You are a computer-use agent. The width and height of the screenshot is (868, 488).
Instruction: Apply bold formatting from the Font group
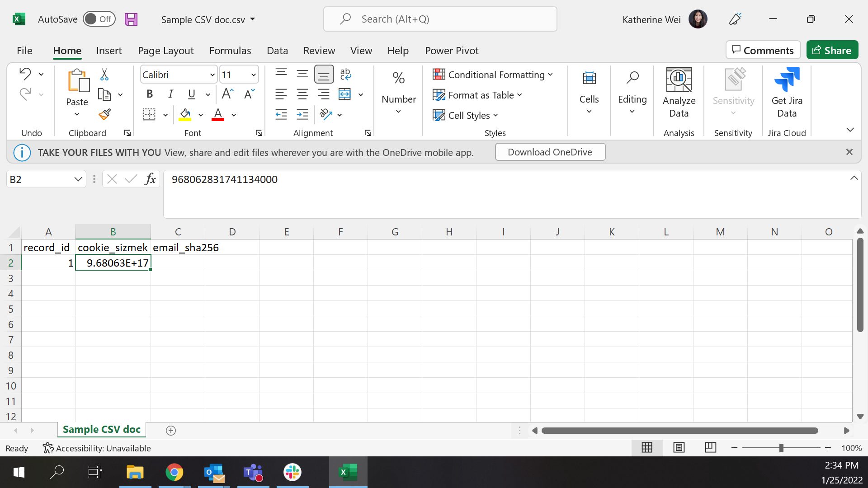click(x=150, y=94)
